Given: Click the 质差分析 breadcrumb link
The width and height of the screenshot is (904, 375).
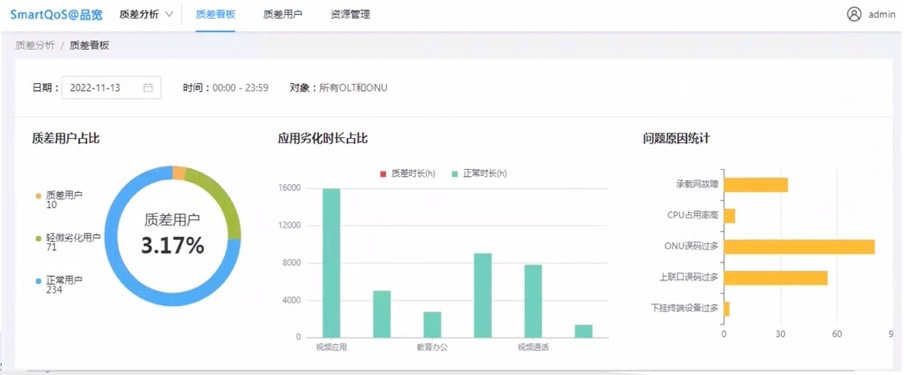Looking at the screenshot, I should pyautogui.click(x=35, y=46).
